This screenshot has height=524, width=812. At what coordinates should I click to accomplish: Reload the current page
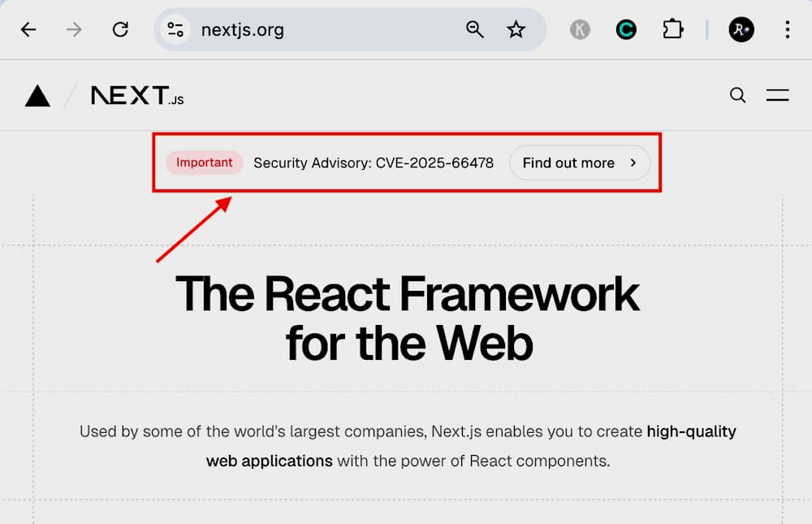(120, 30)
